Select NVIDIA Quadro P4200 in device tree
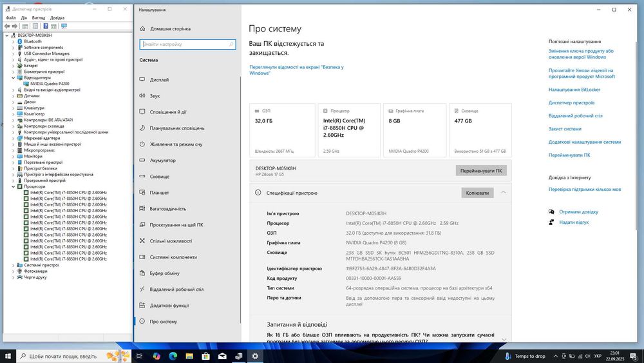 50,84
